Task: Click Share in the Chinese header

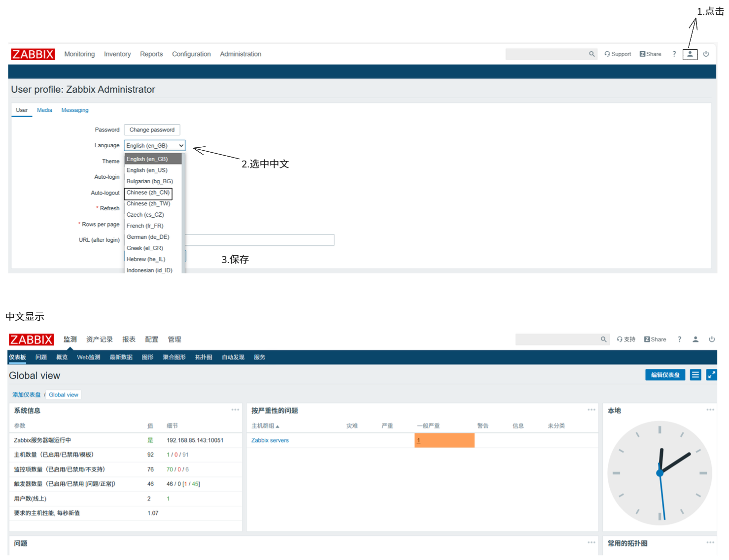Action: tap(655, 339)
